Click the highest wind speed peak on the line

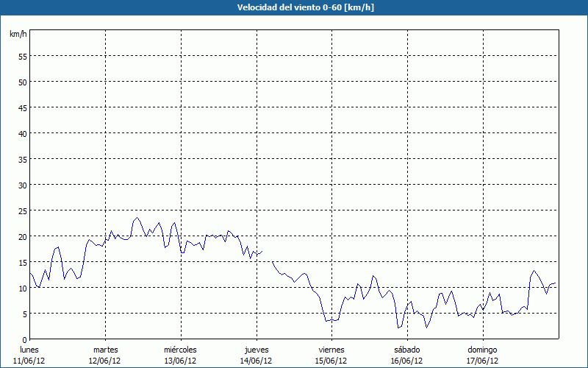pos(137,217)
